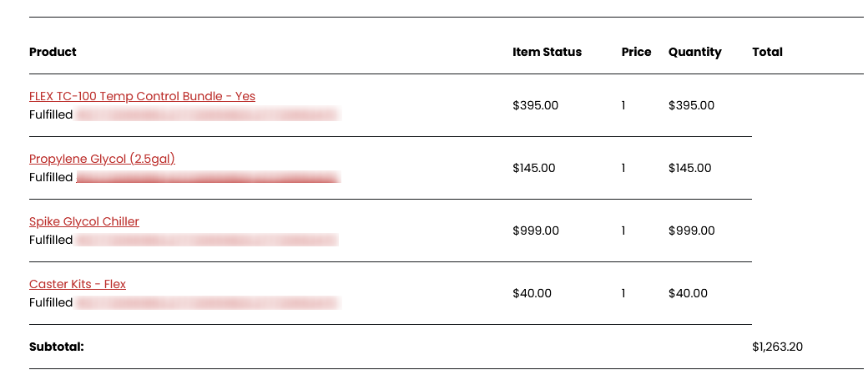The width and height of the screenshot is (868, 370).
Task: Click blurred details in the Caster Kits row
Action: [208, 302]
